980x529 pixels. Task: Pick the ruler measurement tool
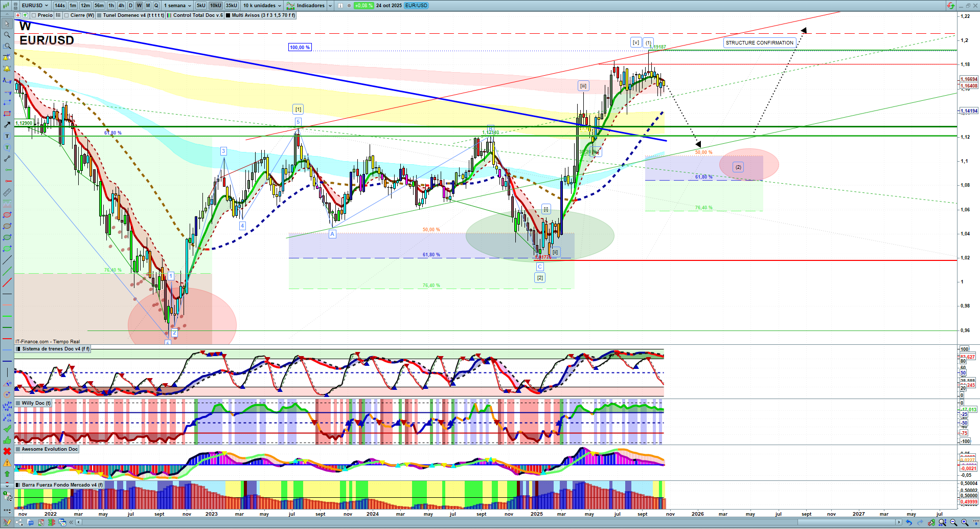point(7,192)
